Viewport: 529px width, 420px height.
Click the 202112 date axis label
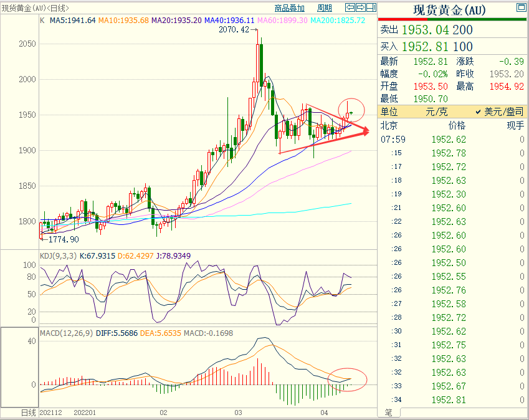point(51,413)
